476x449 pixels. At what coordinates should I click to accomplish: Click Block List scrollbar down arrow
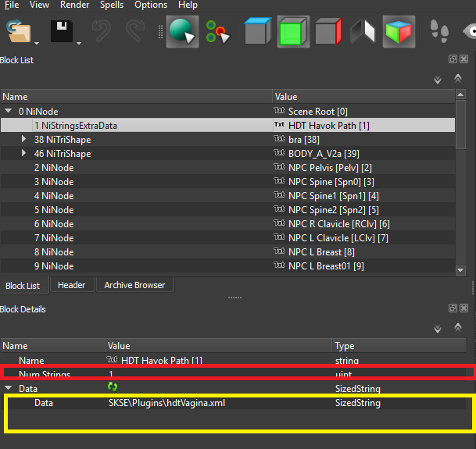[460, 270]
